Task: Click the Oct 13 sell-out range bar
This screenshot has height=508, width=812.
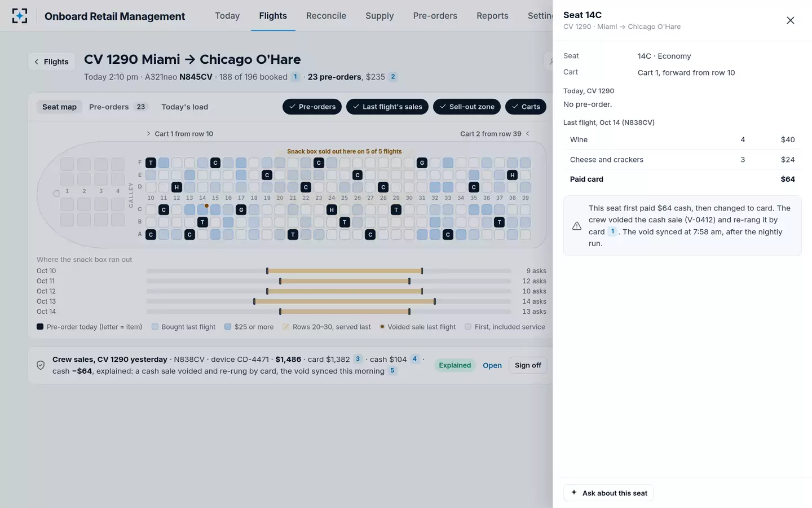Action: point(345,301)
